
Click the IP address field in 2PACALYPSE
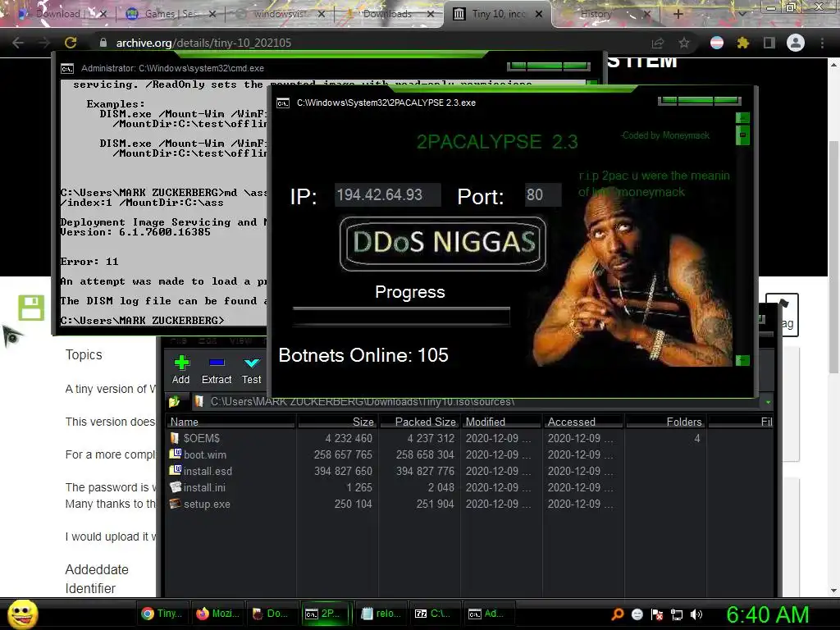(x=388, y=195)
